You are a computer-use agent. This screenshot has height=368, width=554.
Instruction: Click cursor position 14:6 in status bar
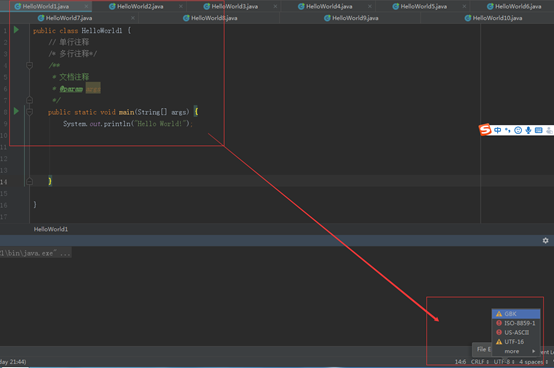(460, 362)
